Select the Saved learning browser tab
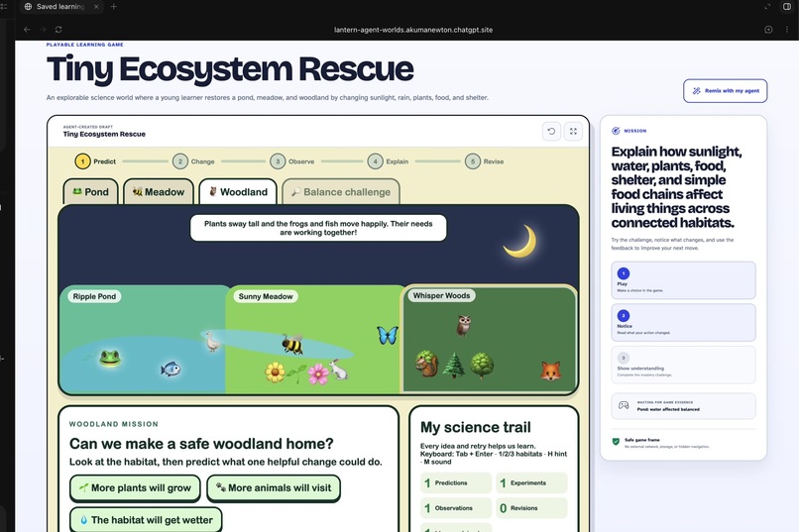This screenshot has width=799, height=532. point(60,7)
